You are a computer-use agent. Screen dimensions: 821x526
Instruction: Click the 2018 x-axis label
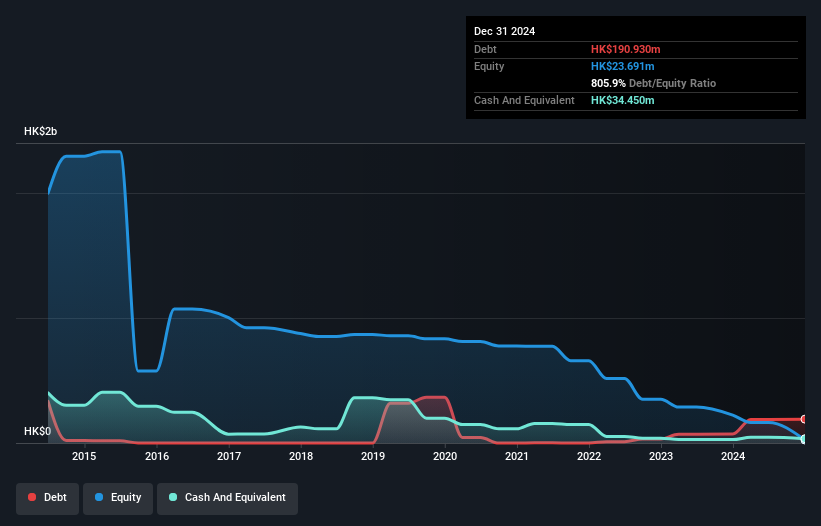pyautogui.click(x=301, y=456)
